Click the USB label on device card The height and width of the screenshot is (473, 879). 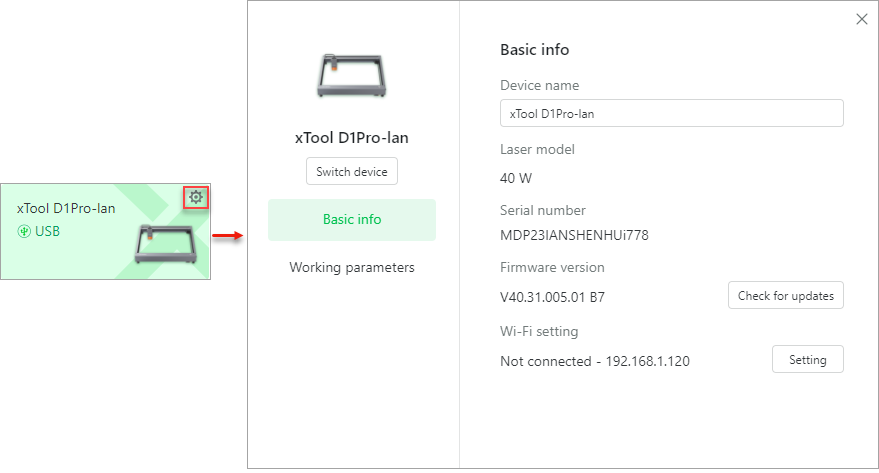coord(47,231)
